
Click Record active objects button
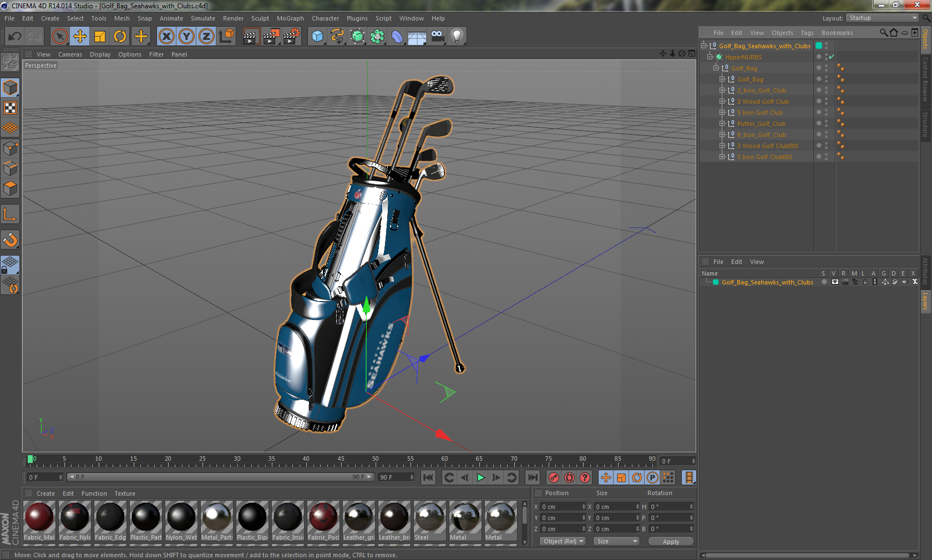[554, 477]
